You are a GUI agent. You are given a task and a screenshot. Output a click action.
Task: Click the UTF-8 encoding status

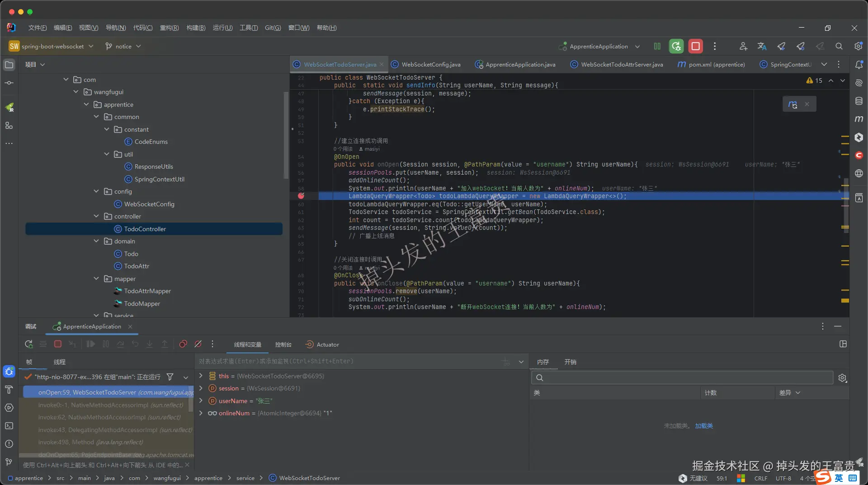point(783,478)
